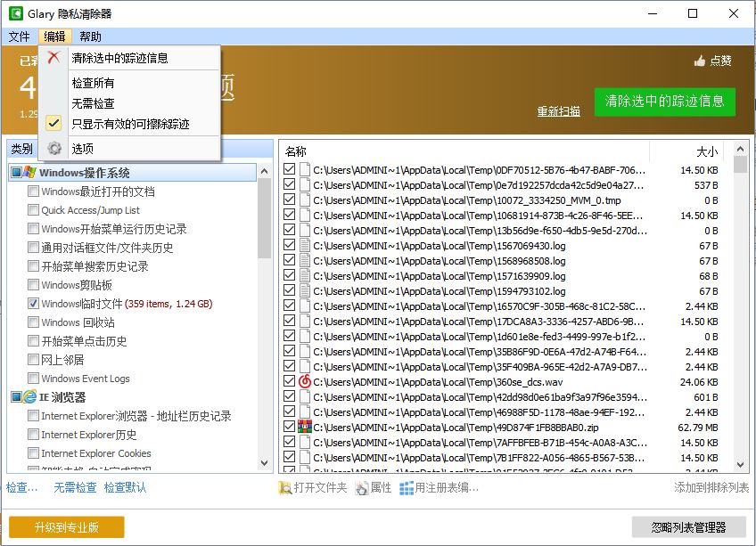Uncheck the 49D874F1FB8BBAB0.zip file checkbox
The image size is (756, 546).
pos(289,427)
